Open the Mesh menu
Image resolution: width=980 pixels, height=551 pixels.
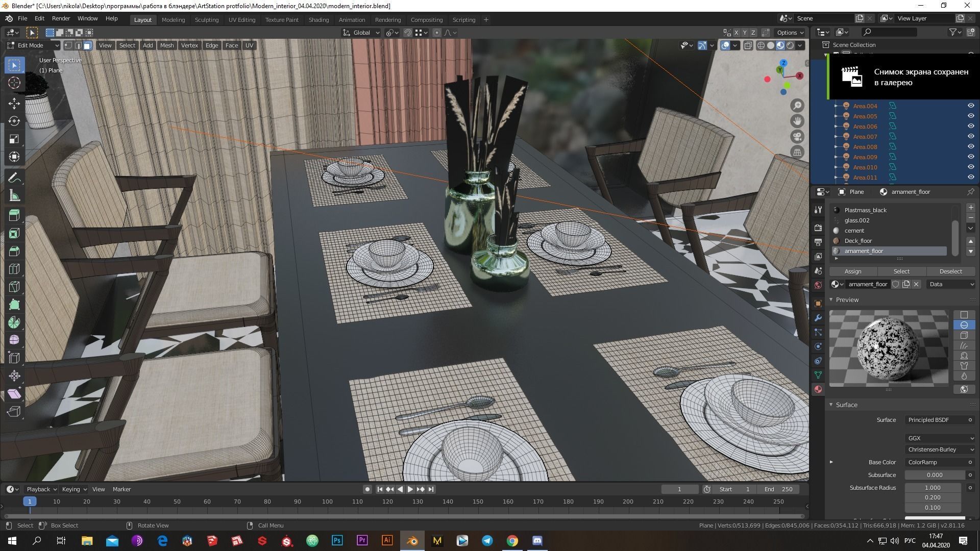coord(167,45)
